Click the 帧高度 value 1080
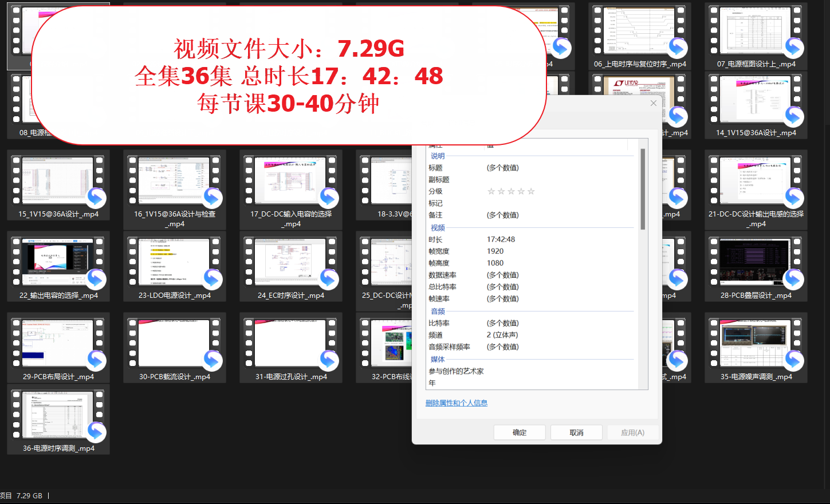Image resolution: width=830 pixels, height=504 pixels. click(x=495, y=263)
